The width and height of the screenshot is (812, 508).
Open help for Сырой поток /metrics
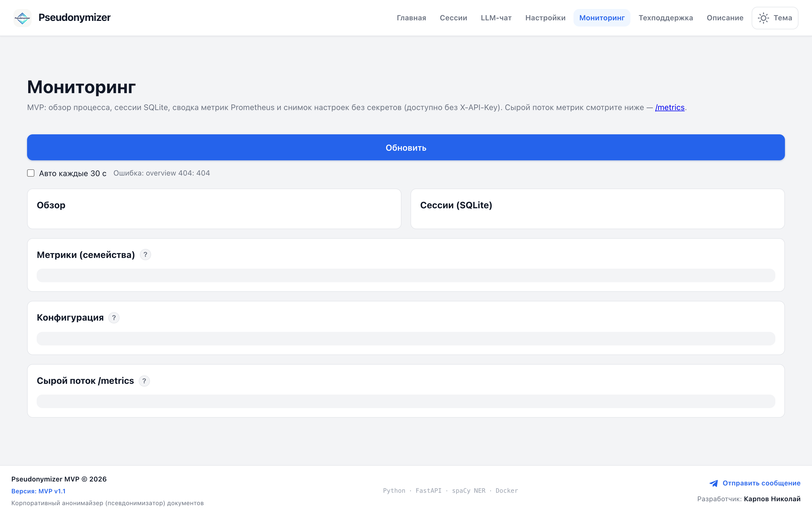pyautogui.click(x=144, y=381)
